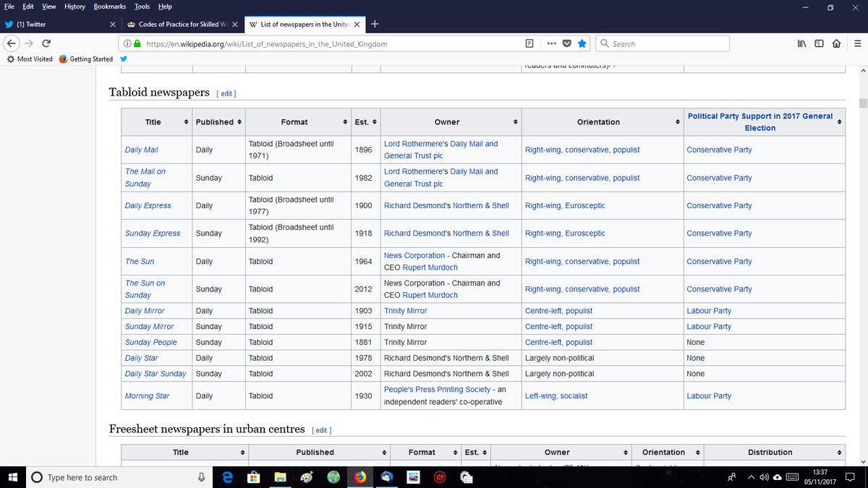This screenshot has height=488, width=868.
Task: Go to Firefox home page icon
Action: tap(836, 43)
